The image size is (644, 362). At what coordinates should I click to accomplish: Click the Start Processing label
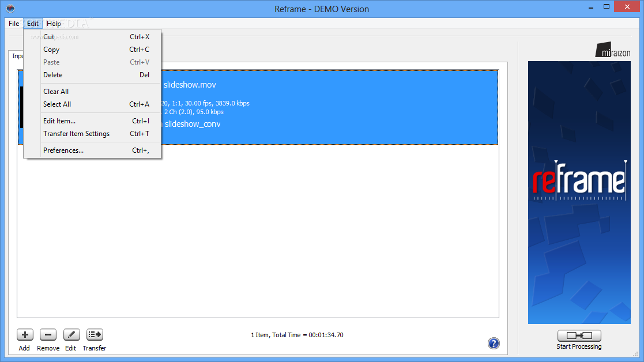[579, 346]
